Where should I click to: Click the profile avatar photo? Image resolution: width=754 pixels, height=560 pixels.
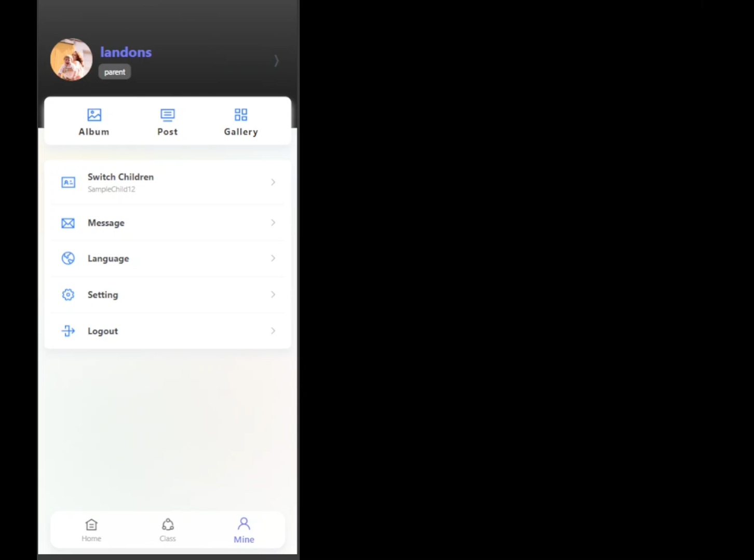coord(71,60)
